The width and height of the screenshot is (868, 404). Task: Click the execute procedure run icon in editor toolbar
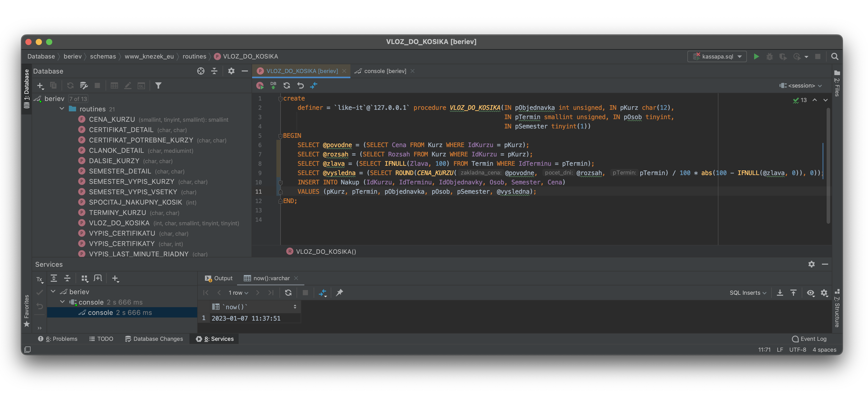[x=260, y=86]
